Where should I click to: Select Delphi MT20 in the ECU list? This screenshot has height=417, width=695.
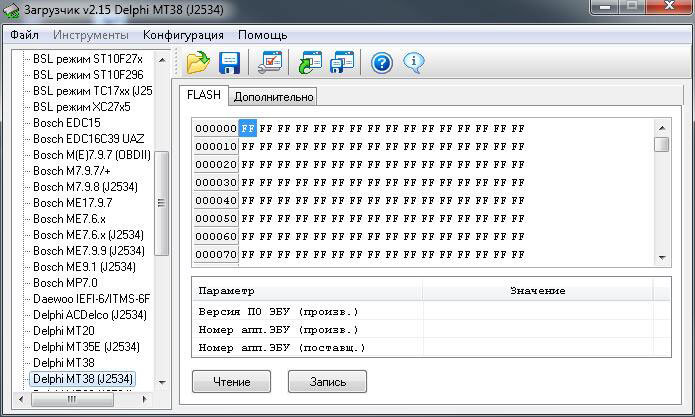(x=63, y=331)
